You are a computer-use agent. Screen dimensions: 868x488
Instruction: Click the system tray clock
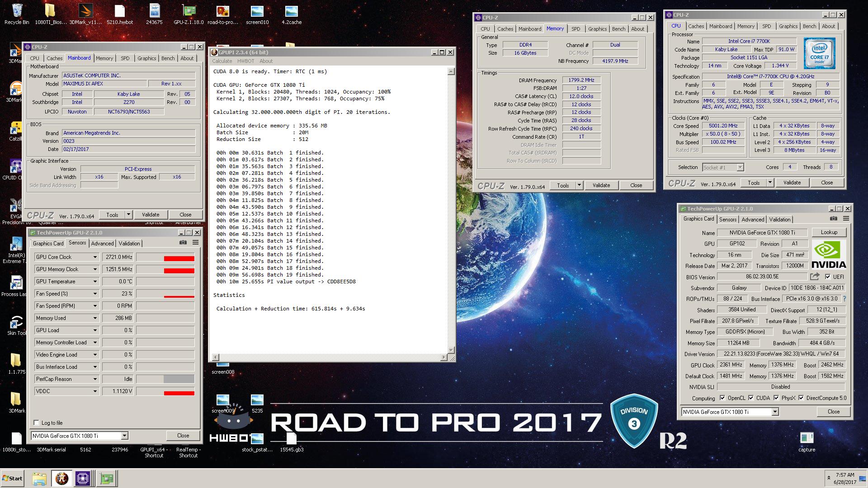click(845, 479)
